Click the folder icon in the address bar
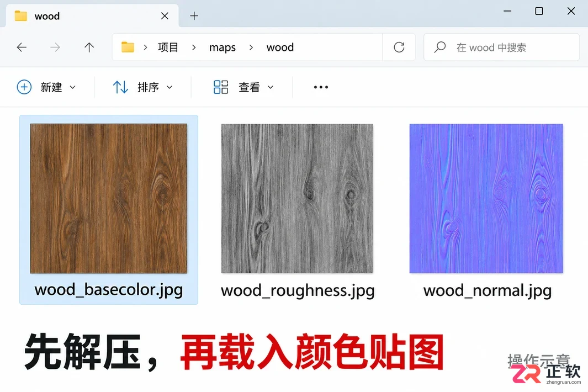 (x=128, y=47)
